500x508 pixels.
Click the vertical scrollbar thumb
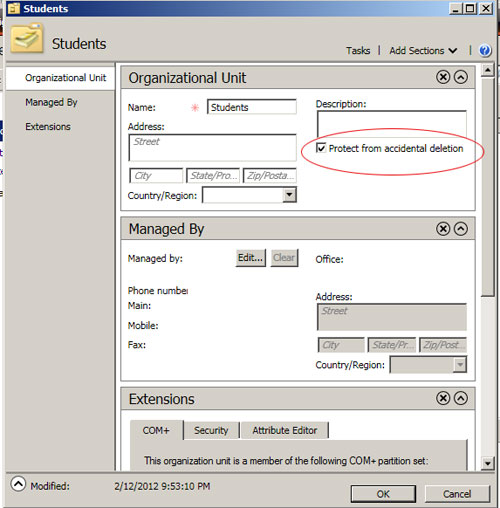pos(488,186)
